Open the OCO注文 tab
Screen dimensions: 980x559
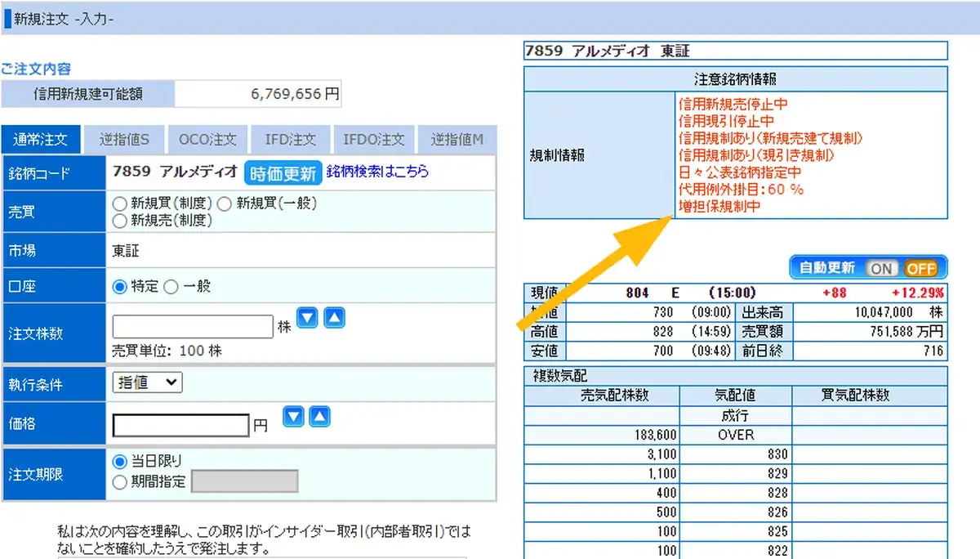pyautogui.click(x=207, y=140)
